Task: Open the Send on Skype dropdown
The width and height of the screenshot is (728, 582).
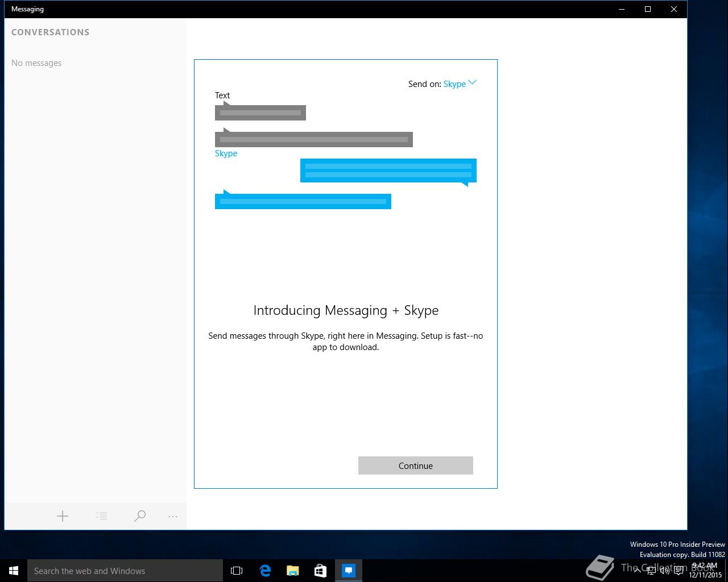Action: click(x=460, y=84)
